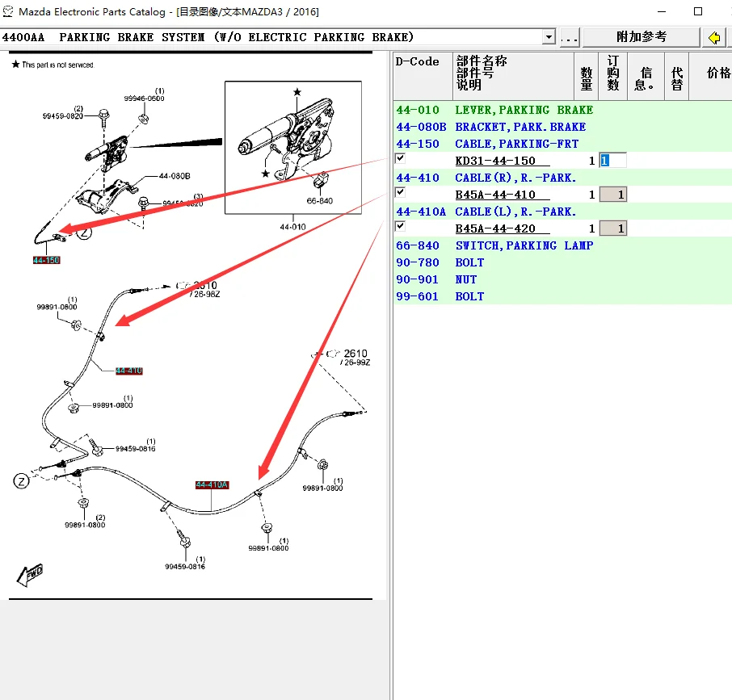Click the FWD direction arrow icon
The height and width of the screenshot is (700, 732).
(31, 575)
